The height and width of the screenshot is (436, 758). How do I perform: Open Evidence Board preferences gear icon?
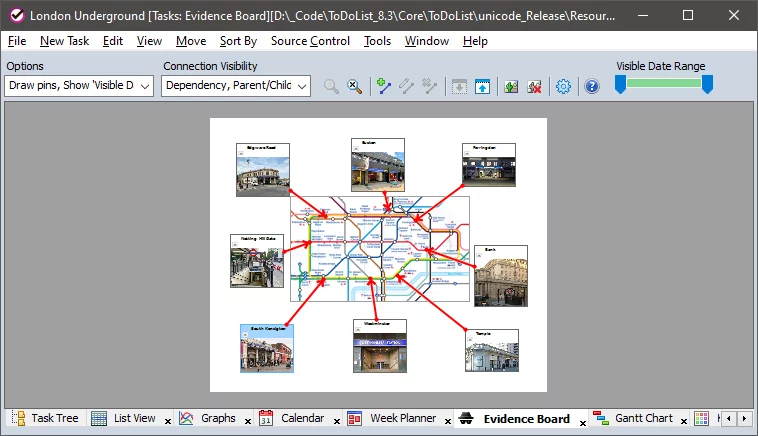point(563,87)
